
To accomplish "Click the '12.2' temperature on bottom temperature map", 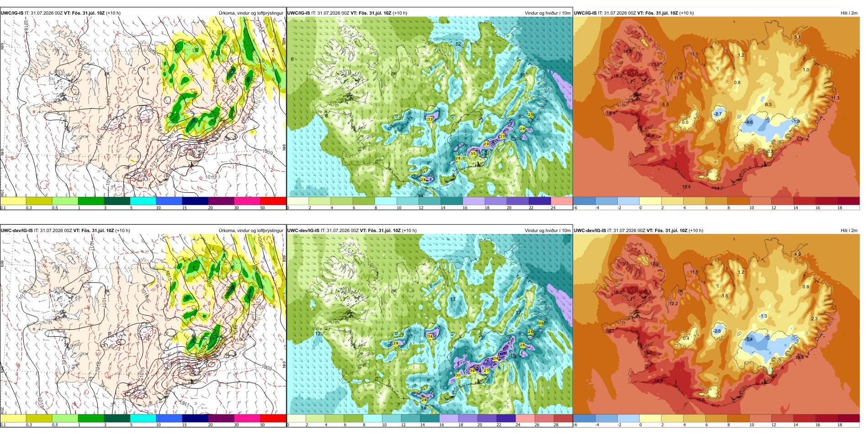I will [673, 304].
